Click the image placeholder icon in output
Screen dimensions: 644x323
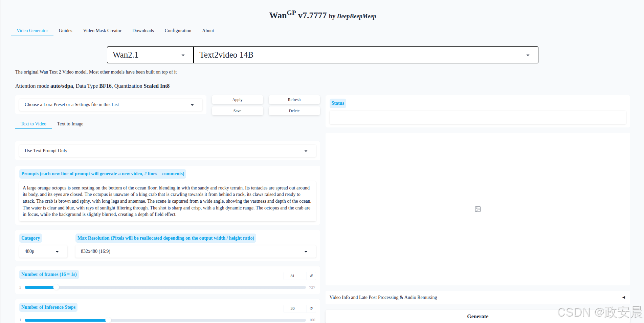click(478, 209)
